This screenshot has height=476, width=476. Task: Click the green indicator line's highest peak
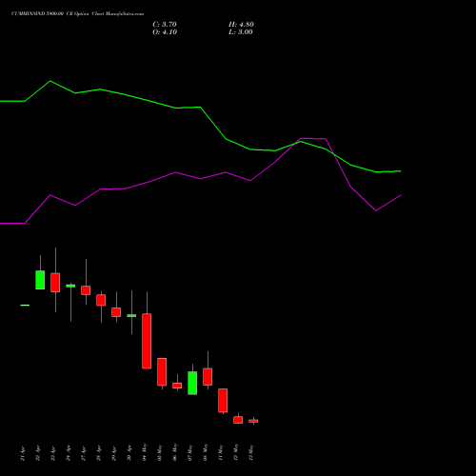(50, 81)
